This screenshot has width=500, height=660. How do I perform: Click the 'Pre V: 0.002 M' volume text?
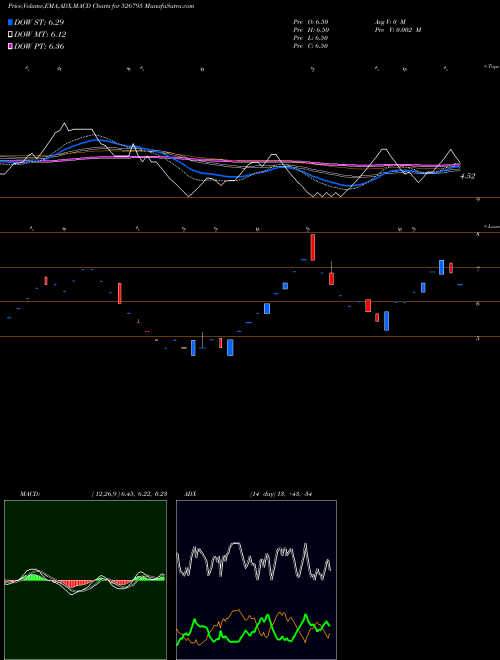[398, 30]
